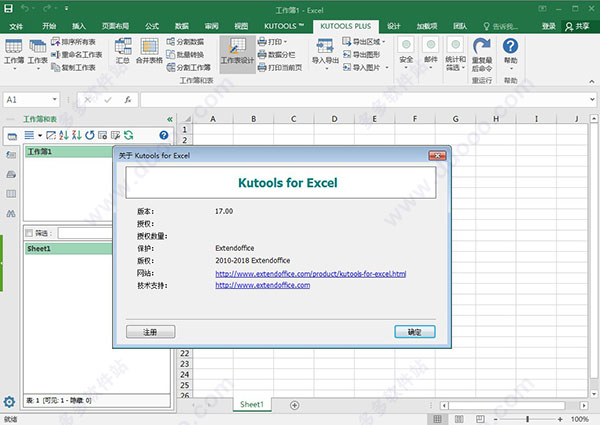Image resolution: width=600 pixels, height=425 pixels.
Task: Select column header H
Action: coord(496,119)
